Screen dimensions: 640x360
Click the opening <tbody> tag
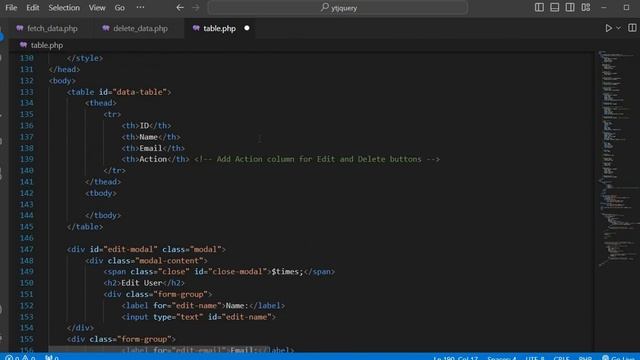(101, 193)
